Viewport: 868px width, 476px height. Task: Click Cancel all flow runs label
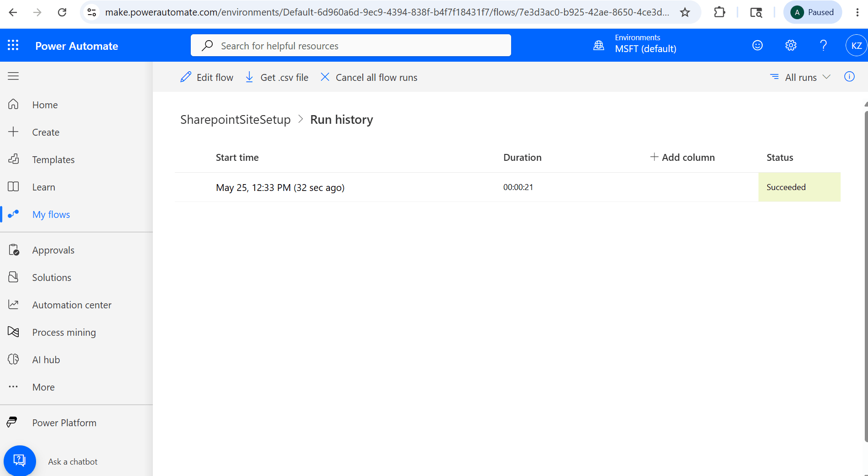[x=376, y=77]
